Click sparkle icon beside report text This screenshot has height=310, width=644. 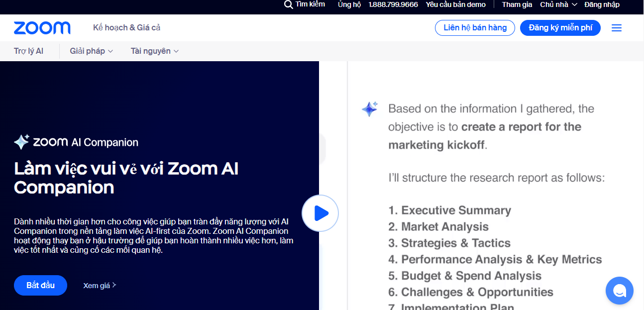370,109
